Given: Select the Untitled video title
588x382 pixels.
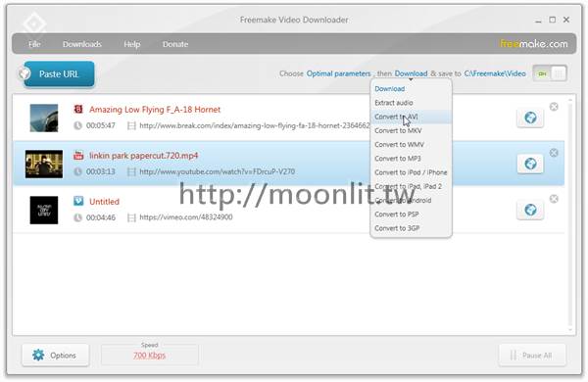Looking at the screenshot, I should tap(104, 202).
